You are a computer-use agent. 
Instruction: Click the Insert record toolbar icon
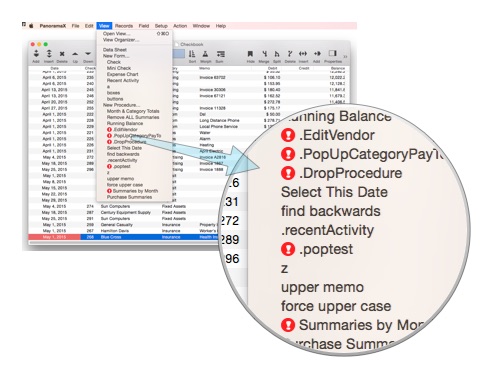(x=49, y=54)
